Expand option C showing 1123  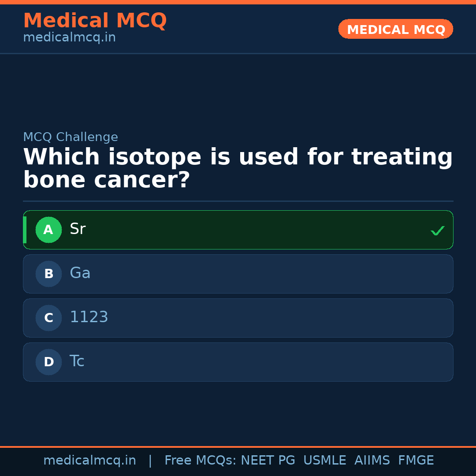[238, 318]
